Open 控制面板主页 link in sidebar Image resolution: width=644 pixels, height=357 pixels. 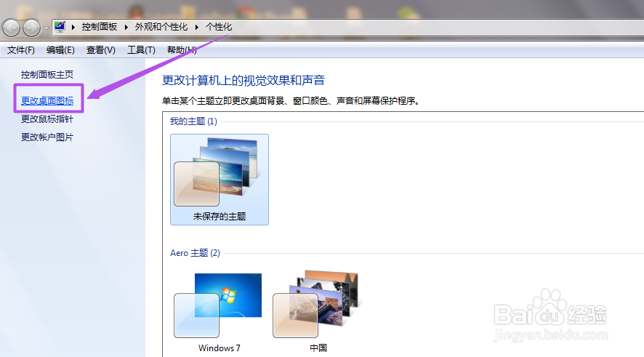click(x=47, y=75)
